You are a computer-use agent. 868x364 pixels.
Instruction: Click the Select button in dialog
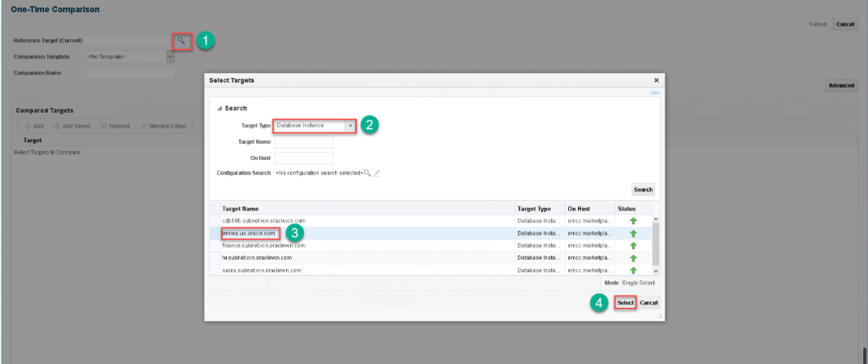point(625,303)
